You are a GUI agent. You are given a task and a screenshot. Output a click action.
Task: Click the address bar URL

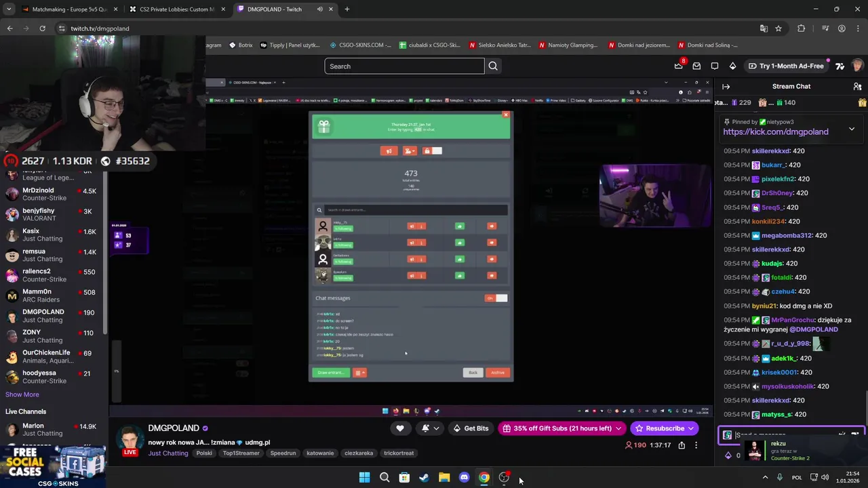tap(100, 28)
